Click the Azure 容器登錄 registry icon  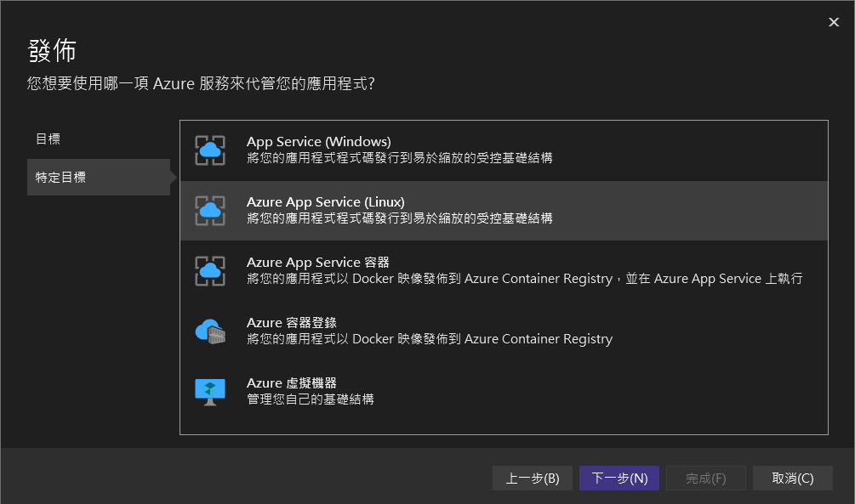pyautogui.click(x=210, y=331)
